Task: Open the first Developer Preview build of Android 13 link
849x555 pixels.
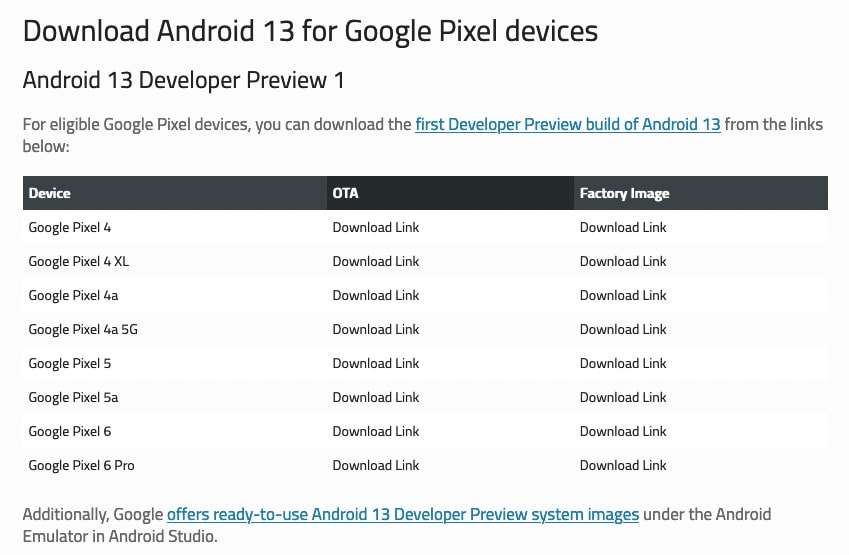Action: pos(567,125)
